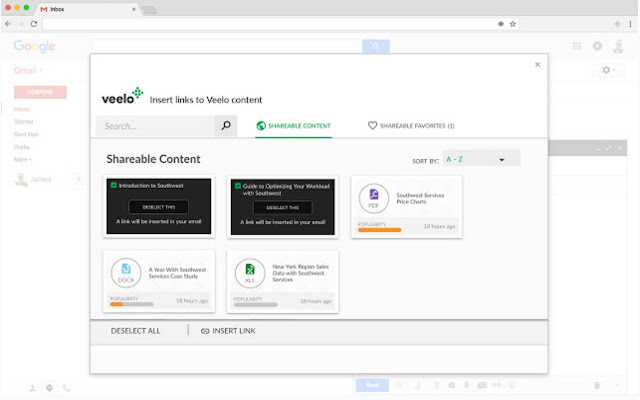Click the globe icon on Shareable Content tab
Image resolution: width=640 pixels, height=400 pixels.
click(261, 126)
